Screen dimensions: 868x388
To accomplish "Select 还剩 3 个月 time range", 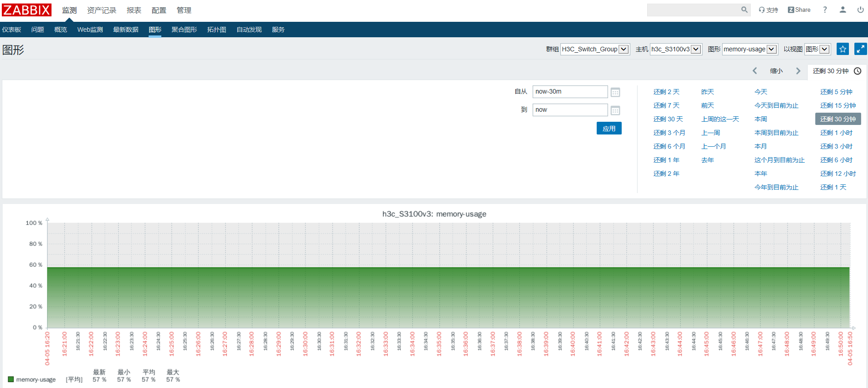I will point(669,133).
